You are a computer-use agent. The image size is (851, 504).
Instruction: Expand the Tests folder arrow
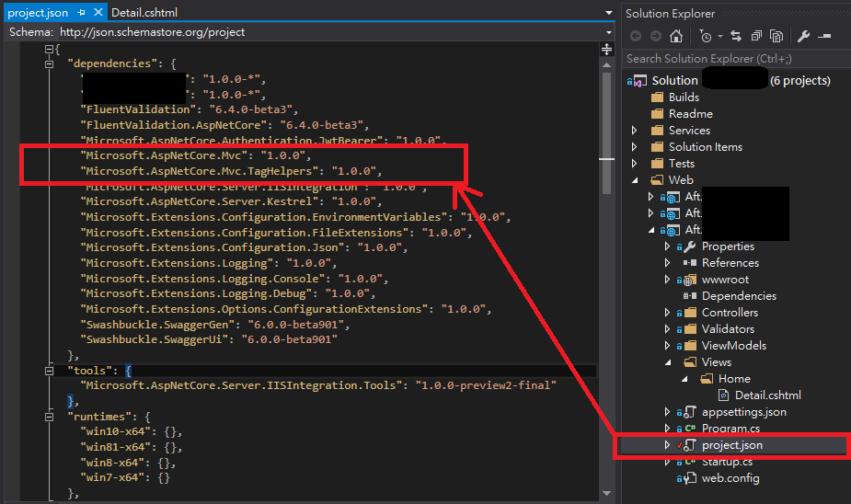click(635, 164)
